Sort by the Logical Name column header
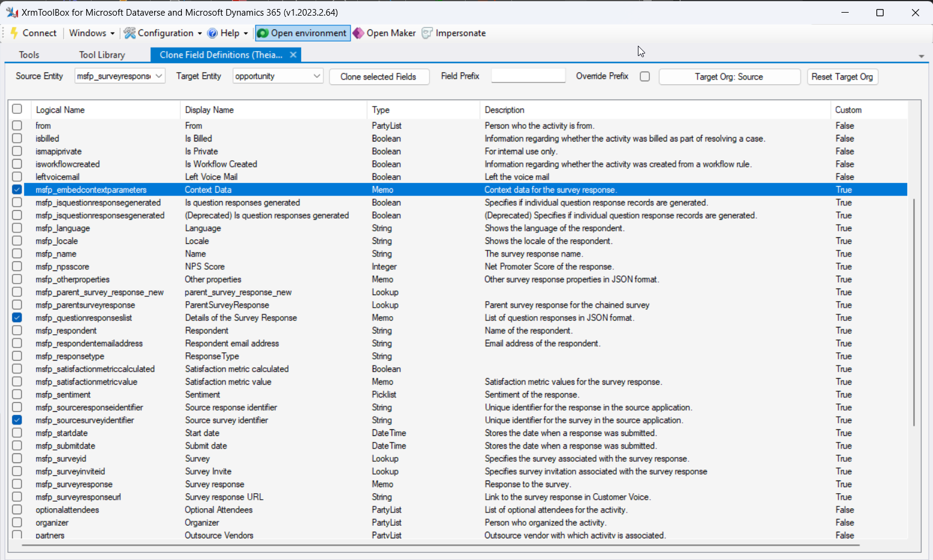933x560 pixels. (107, 110)
